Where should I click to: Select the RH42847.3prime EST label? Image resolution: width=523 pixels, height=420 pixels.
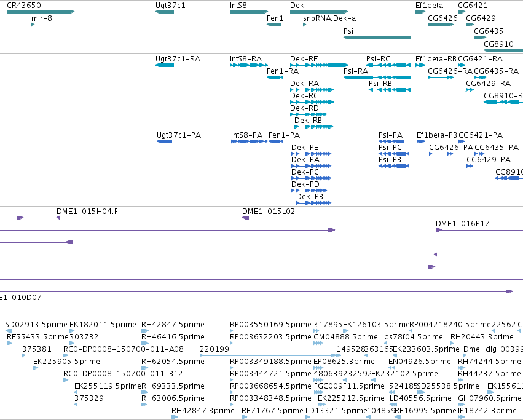pos(203,411)
